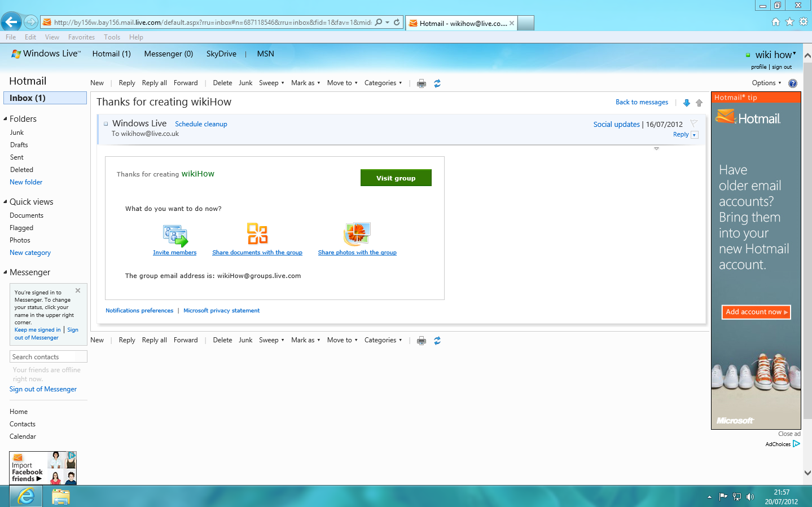This screenshot has width=812, height=507.
Task: Collapse the Folders section
Action: tap(5, 118)
